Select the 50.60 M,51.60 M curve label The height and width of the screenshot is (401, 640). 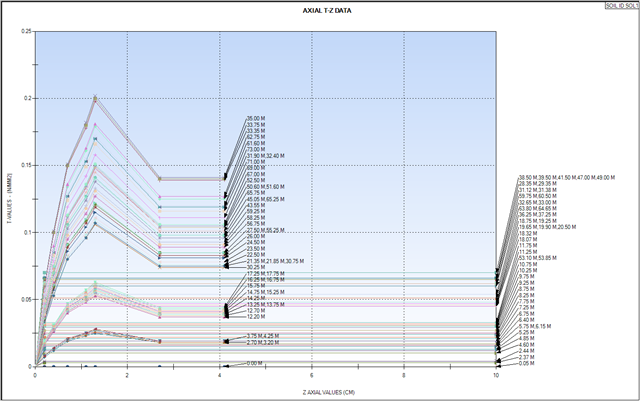pos(266,187)
